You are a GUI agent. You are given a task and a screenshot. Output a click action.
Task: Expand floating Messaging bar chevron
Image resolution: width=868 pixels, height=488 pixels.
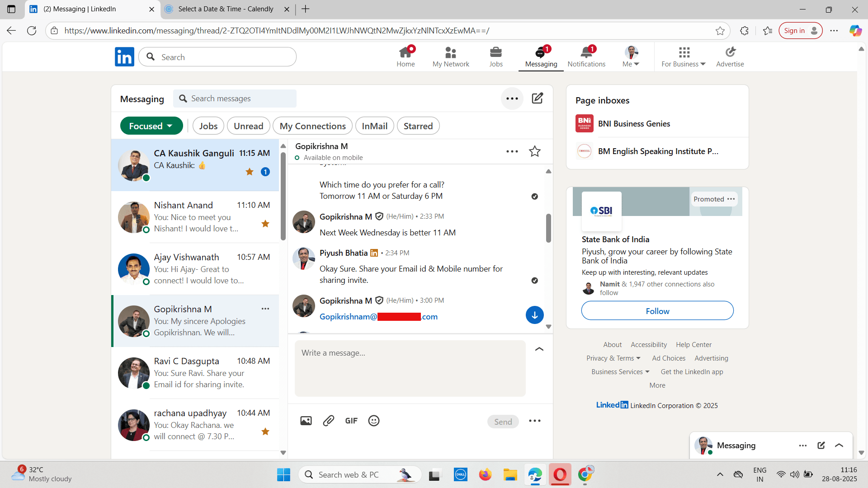[839, 446]
